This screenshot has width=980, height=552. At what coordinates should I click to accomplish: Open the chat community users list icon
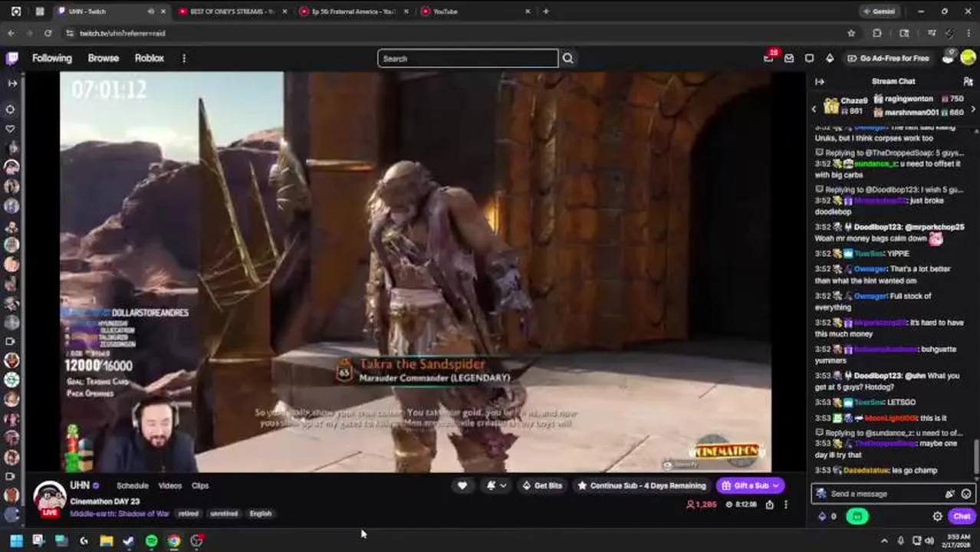pos(968,81)
